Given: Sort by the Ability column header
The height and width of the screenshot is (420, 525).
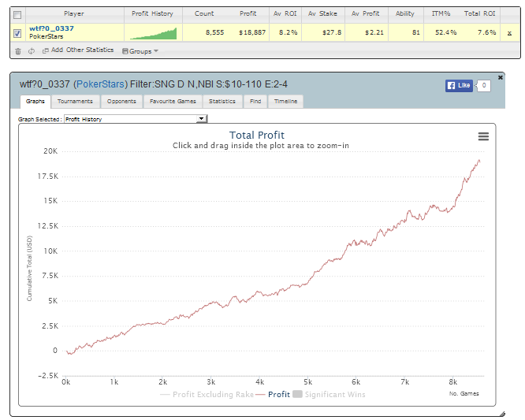Looking at the screenshot, I should pyautogui.click(x=405, y=13).
